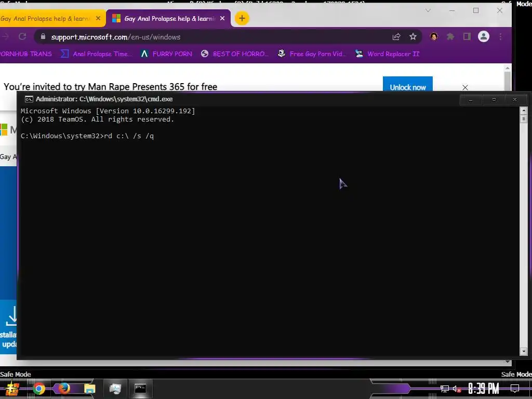The image size is (532, 399).
Task: Open Google Chrome from the taskbar
Action: pos(38,389)
